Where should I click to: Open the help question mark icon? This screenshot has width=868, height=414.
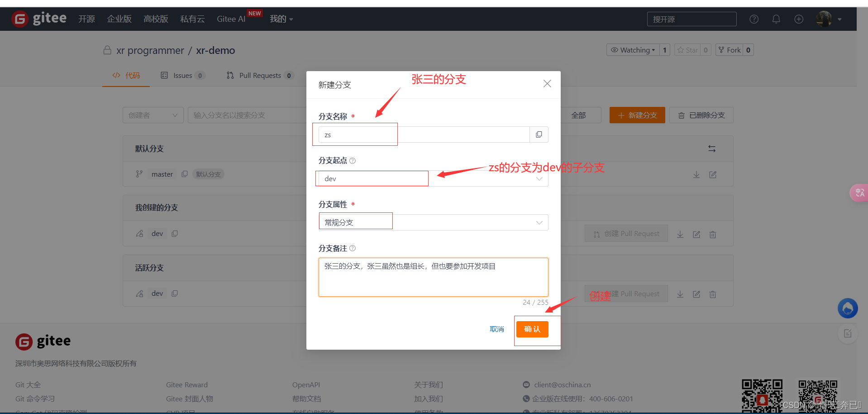click(x=754, y=19)
